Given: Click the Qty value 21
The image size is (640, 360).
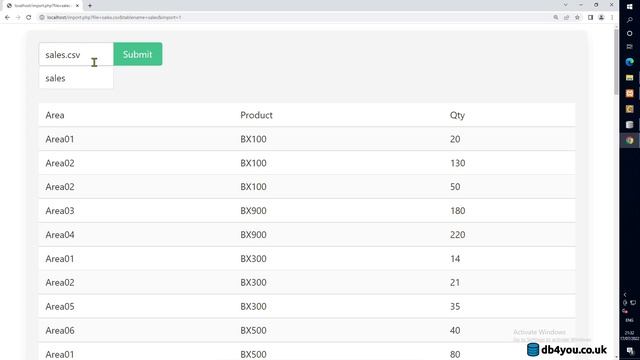Looking at the screenshot, I should tap(455, 282).
